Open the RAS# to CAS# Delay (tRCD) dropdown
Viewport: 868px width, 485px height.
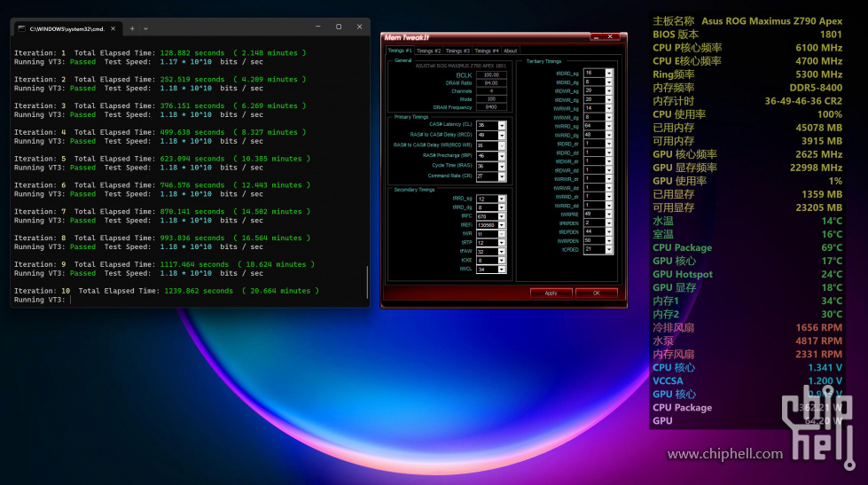(502, 135)
